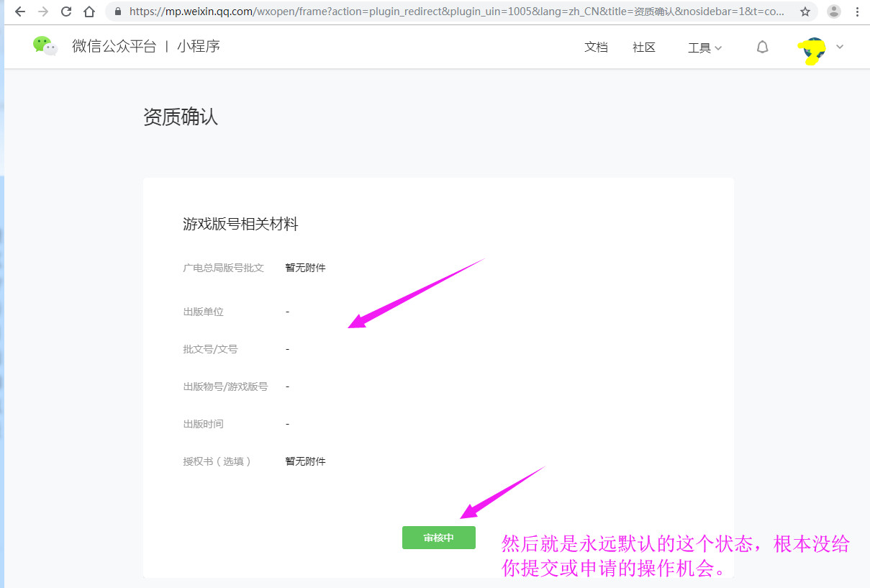The height and width of the screenshot is (588, 870).
Task: Open the 社区 link in header
Action: pos(644,47)
